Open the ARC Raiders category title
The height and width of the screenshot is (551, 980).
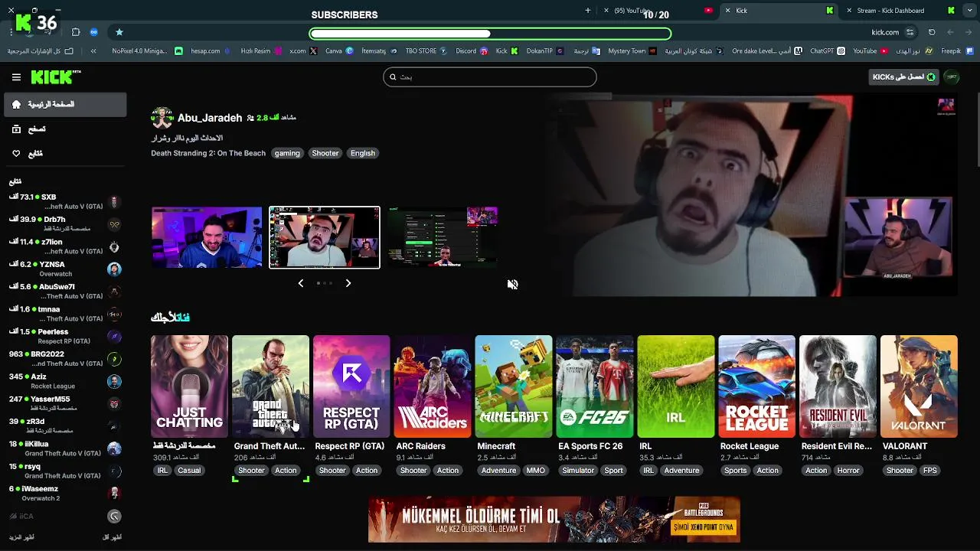[420, 446]
